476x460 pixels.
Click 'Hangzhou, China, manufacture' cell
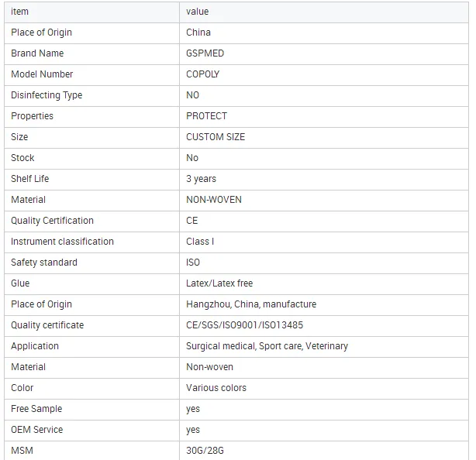251,304
